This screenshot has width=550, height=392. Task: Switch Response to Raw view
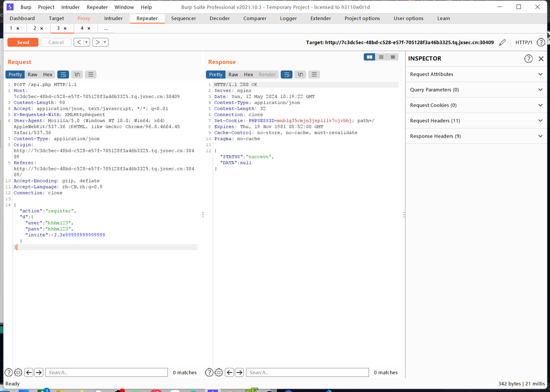coord(233,74)
